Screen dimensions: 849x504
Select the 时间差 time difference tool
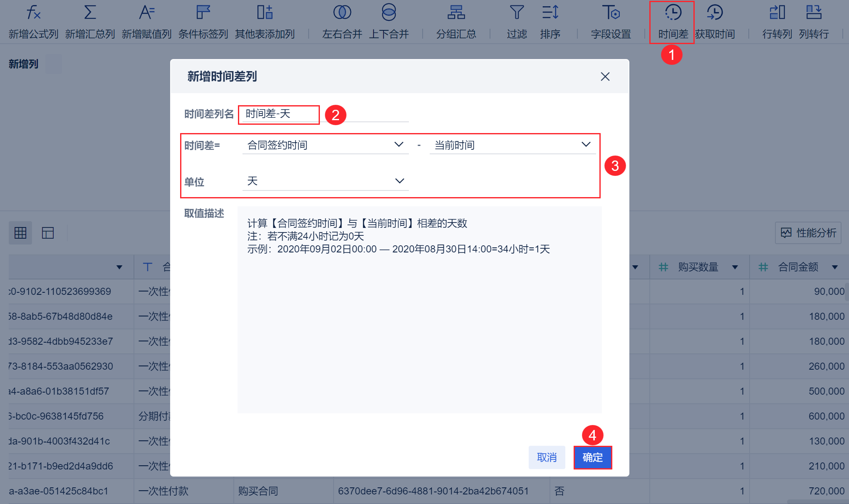[x=673, y=22]
